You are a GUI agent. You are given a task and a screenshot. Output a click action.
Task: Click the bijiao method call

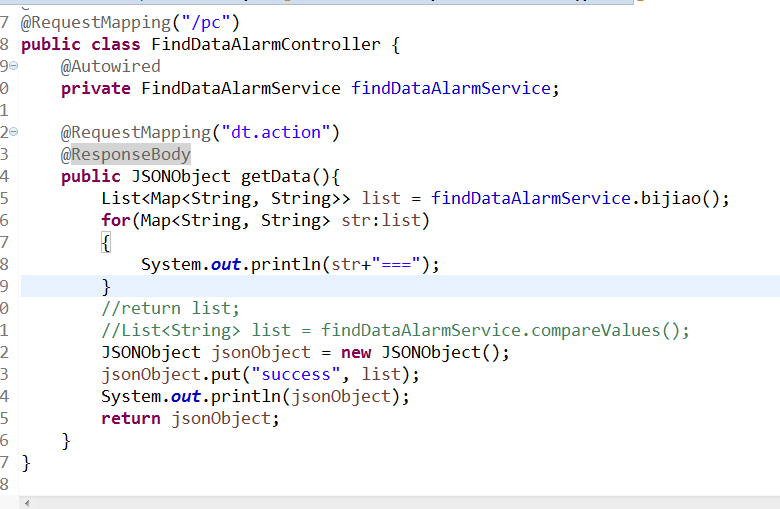pos(671,198)
